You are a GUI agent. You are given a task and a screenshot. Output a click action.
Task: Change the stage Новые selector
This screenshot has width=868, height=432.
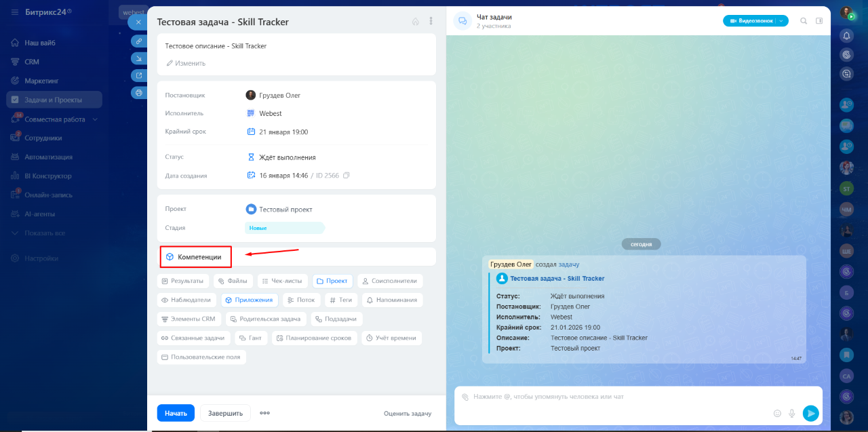[x=285, y=228]
